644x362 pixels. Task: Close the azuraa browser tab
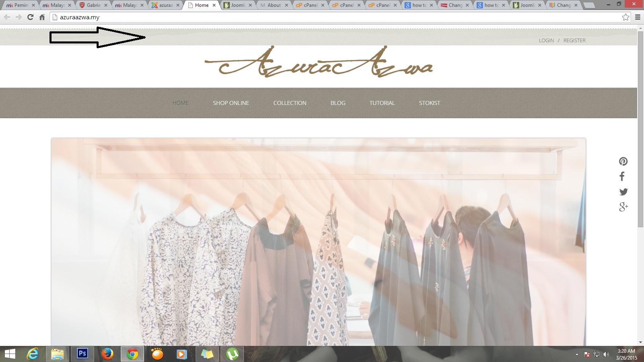[x=178, y=5]
